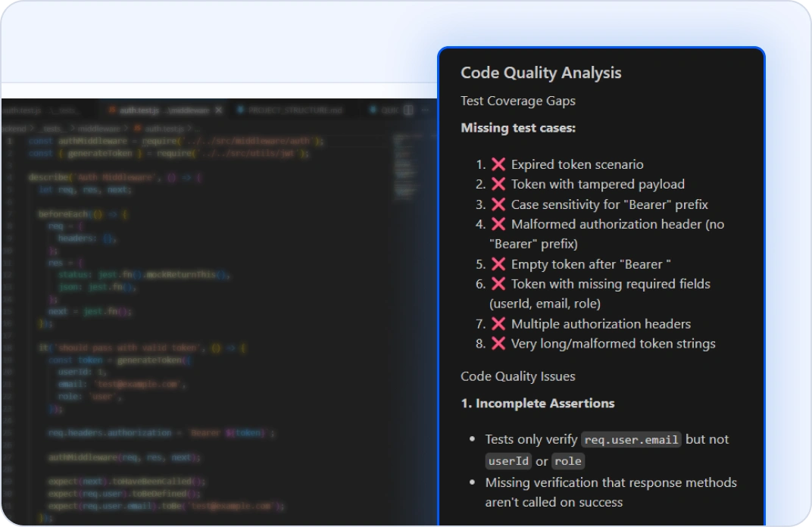Click the req.user.email inline code chip
The width and height of the screenshot is (812, 527).
pyautogui.click(x=631, y=440)
